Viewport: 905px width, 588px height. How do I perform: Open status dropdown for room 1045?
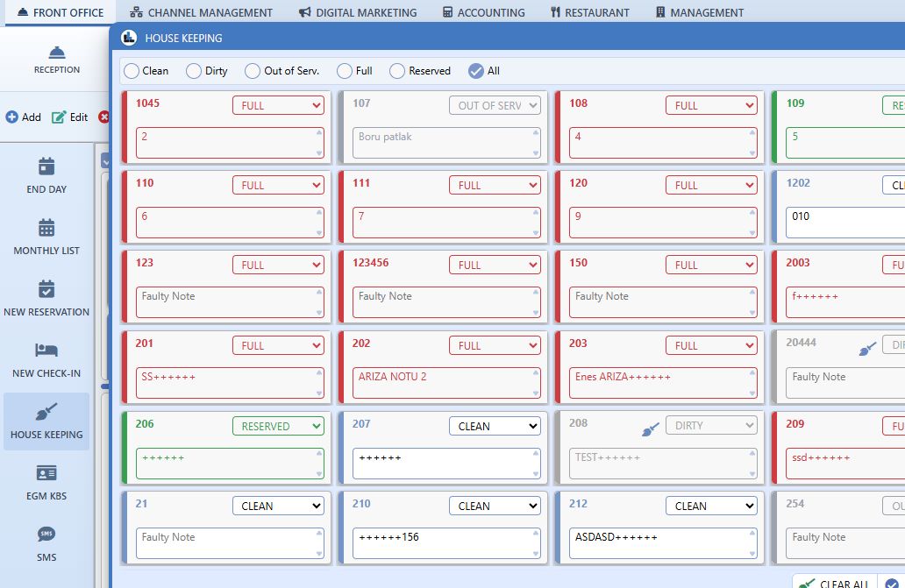278,105
